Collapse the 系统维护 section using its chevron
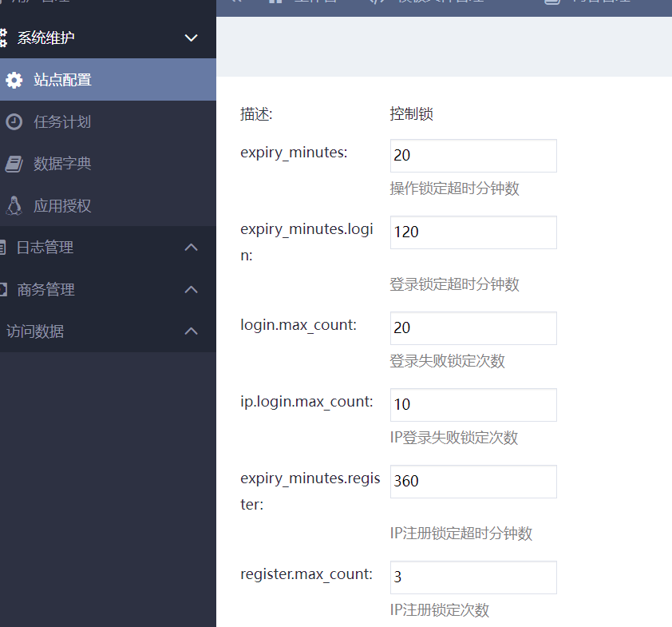672x627 pixels. click(x=191, y=38)
